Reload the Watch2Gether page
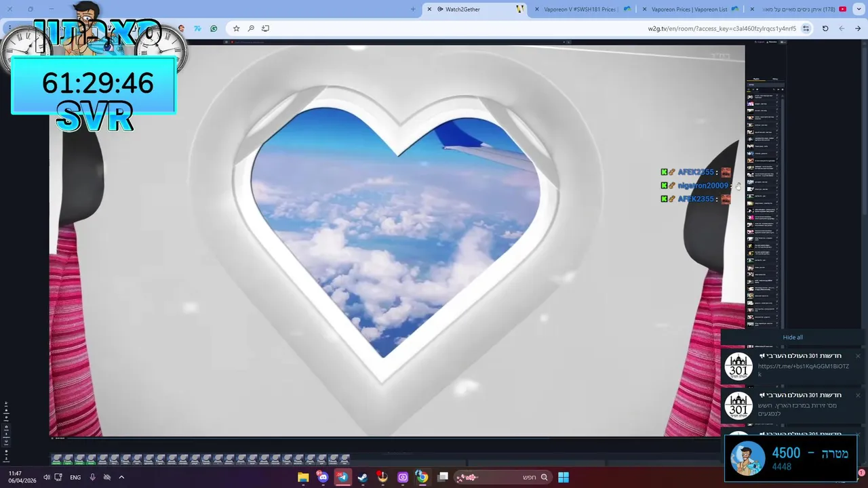The width and height of the screenshot is (868, 488). 825,28
